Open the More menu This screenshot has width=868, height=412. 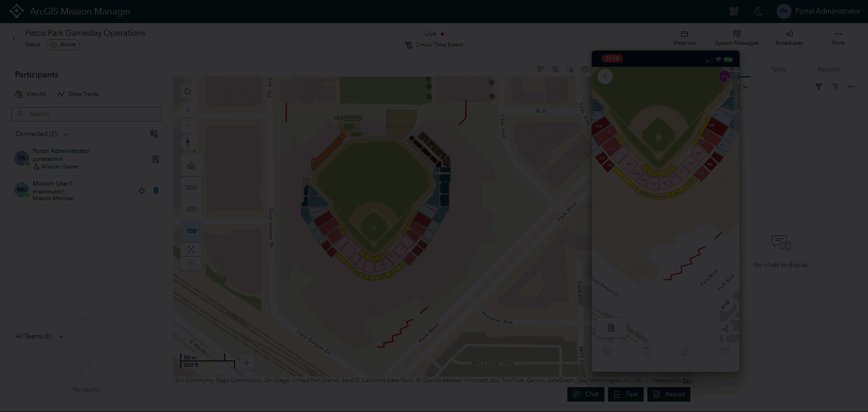point(838,38)
